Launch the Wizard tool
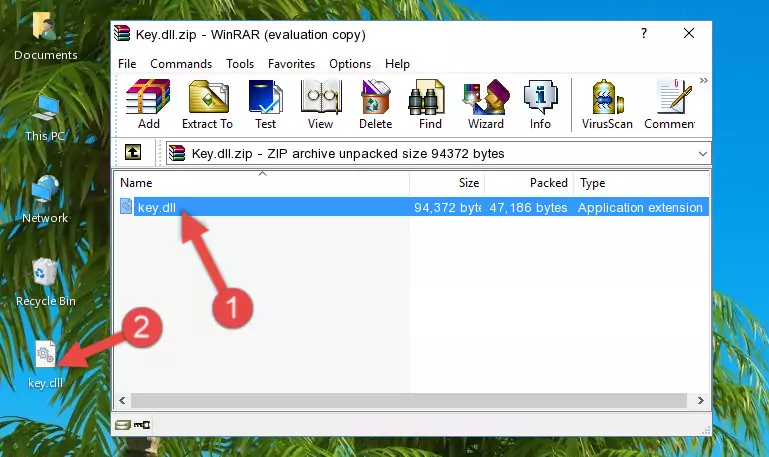This screenshot has width=769, height=457. pos(486,105)
